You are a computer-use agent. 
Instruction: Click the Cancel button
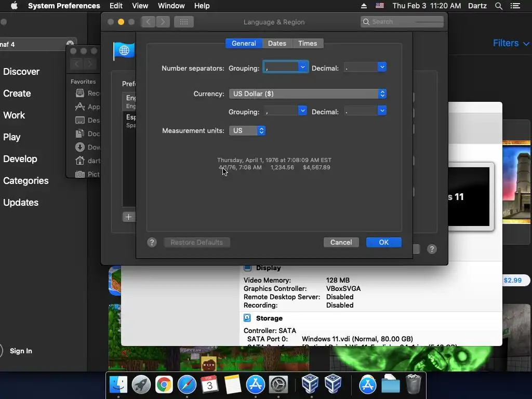(x=341, y=242)
